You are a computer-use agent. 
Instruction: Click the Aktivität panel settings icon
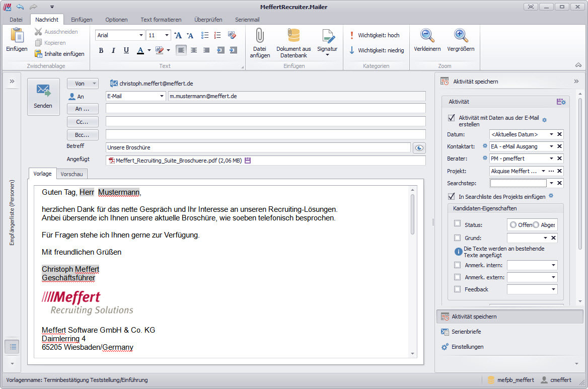[561, 102]
